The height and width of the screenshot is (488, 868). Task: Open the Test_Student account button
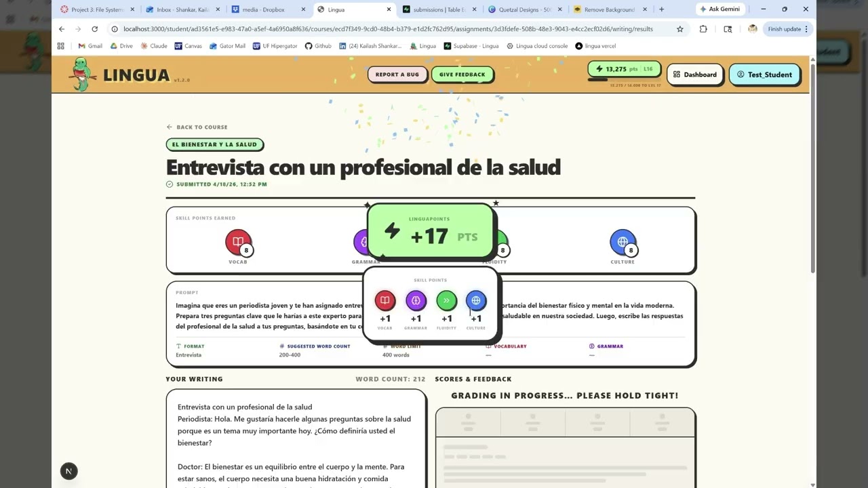(x=764, y=75)
